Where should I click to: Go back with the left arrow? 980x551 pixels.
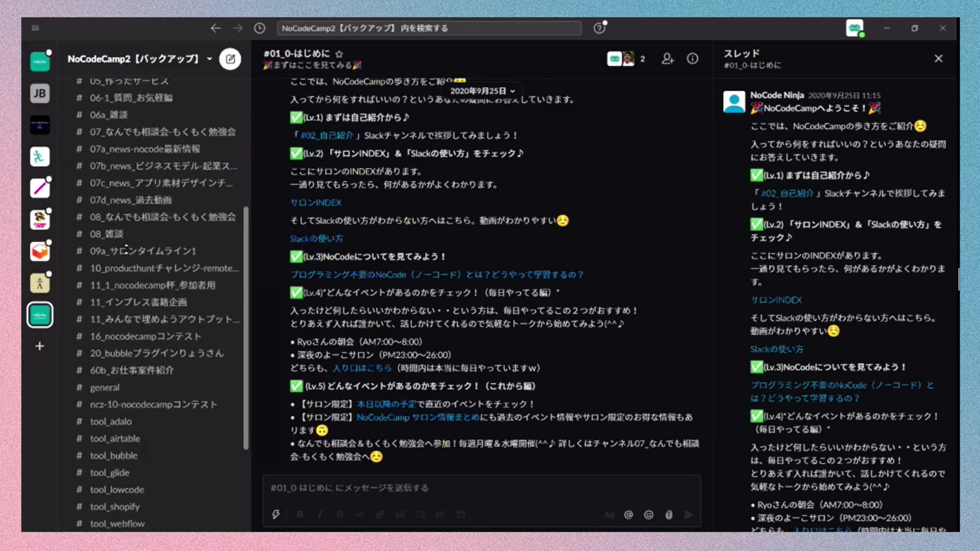click(216, 28)
